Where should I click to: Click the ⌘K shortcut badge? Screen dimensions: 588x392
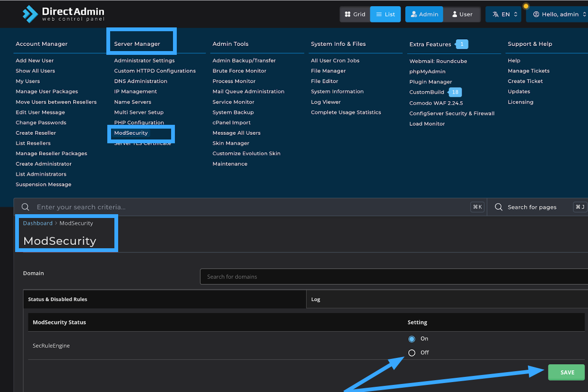tap(477, 207)
